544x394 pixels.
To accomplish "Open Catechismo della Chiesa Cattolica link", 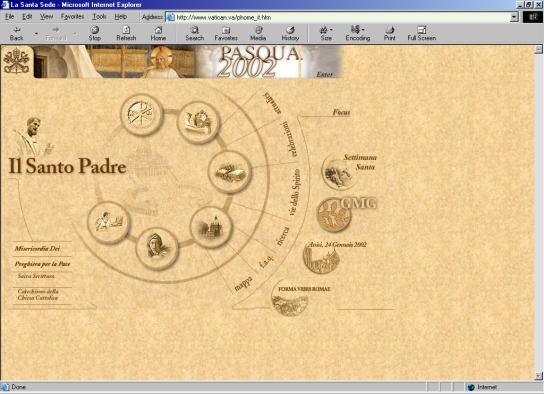I will [38, 294].
